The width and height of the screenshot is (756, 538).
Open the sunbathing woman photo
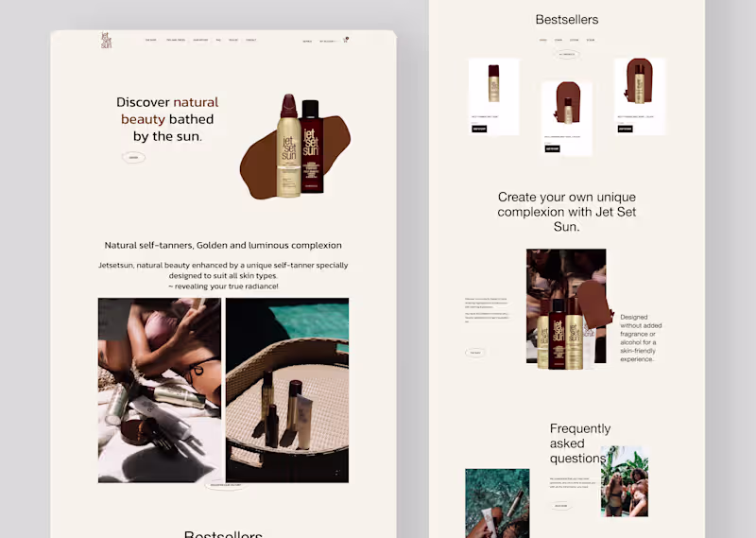tap(160, 390)
